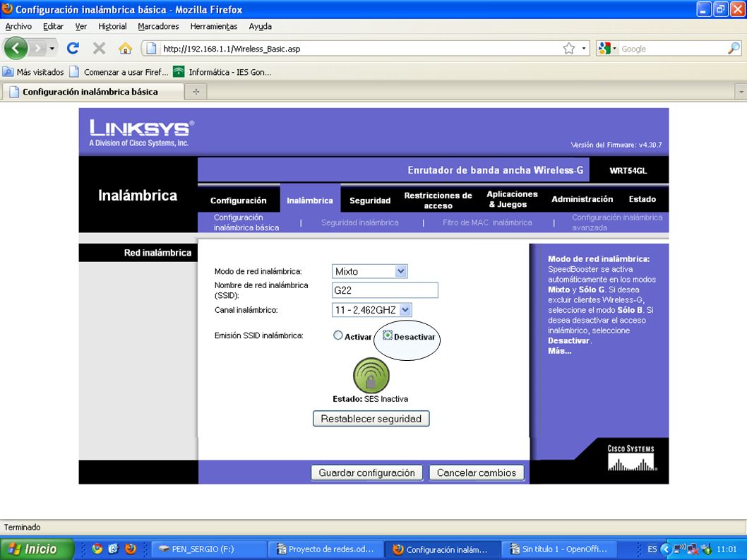This screenshot has width=747, height=560.
Task: Select Configuración inalámbrica básica browser tab
Action: pyautogui.click(x=92, y=92)
